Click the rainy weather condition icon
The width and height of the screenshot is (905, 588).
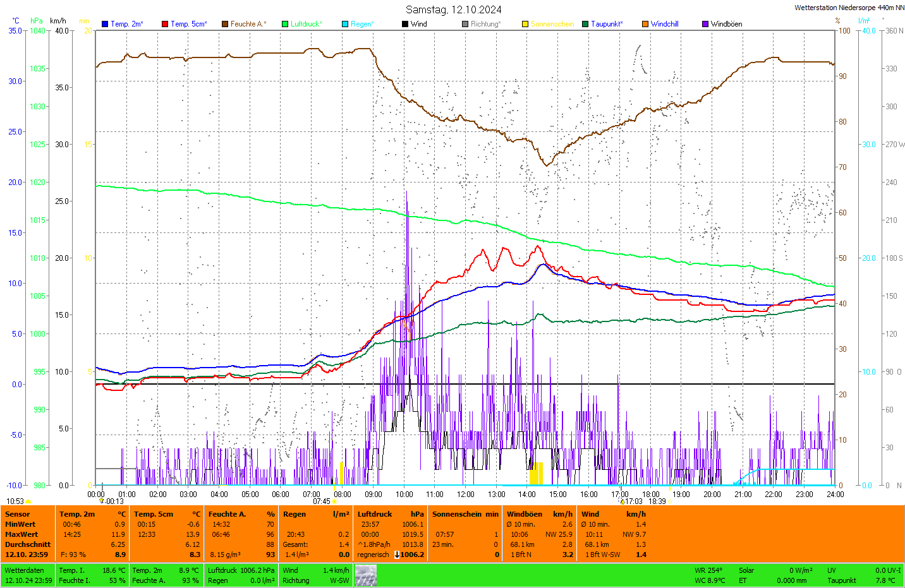click(x=365, y=575)
